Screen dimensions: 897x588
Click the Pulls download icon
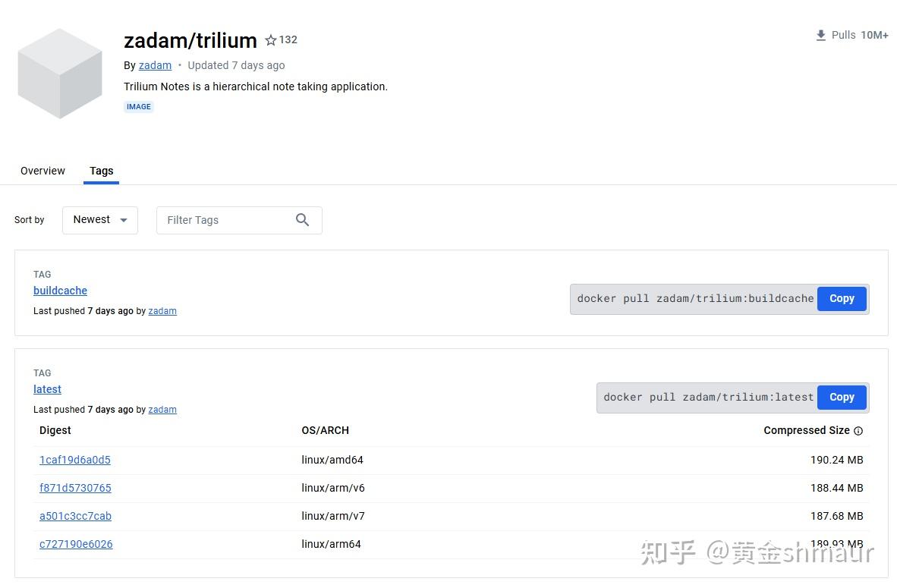[x=820, y=35]
